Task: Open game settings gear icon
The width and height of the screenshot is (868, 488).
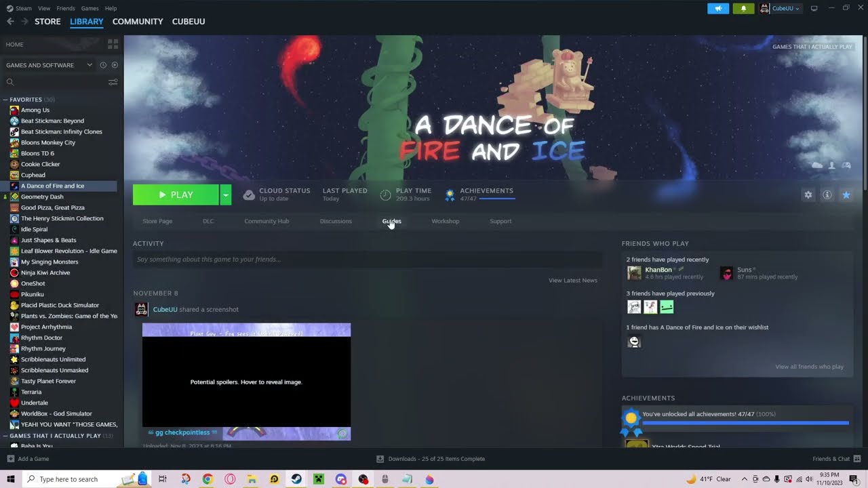Action: tap(808, 195)
